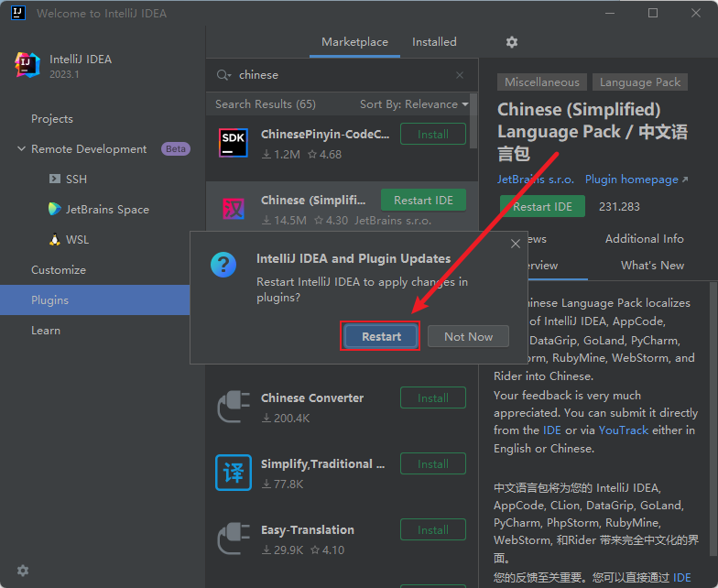
Task: Select the Chinese Simplified plugin icon
Action: click(x=234, y=209)
